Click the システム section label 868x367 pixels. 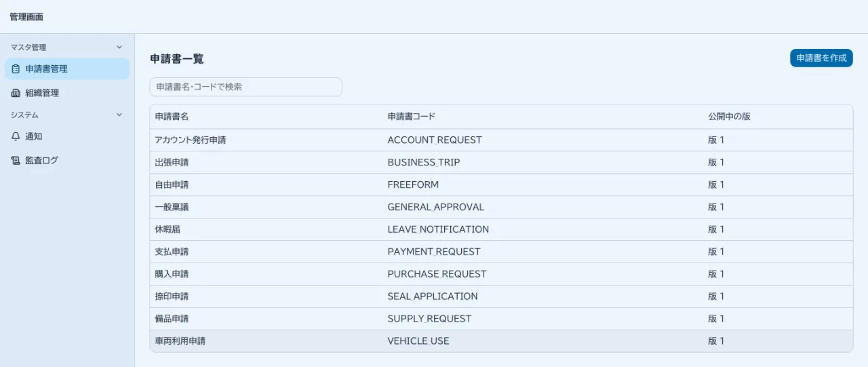coord(24,115)
